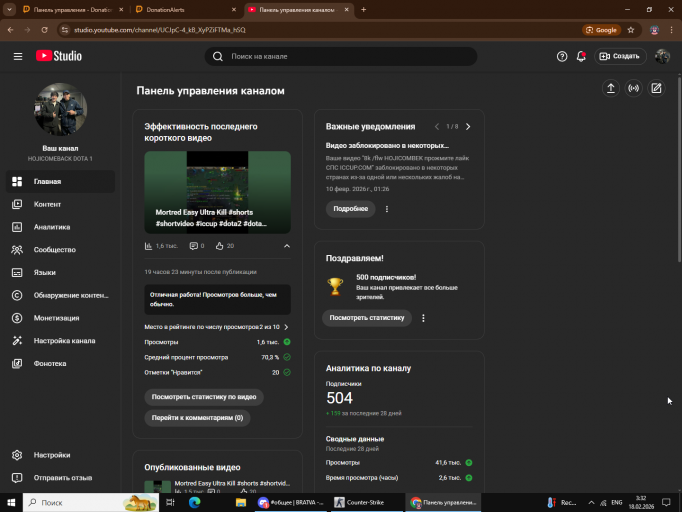The height and width of the screenshot is (512, 682).
Task: Click the Посмотреть статистику button
Action: point(367,318)
